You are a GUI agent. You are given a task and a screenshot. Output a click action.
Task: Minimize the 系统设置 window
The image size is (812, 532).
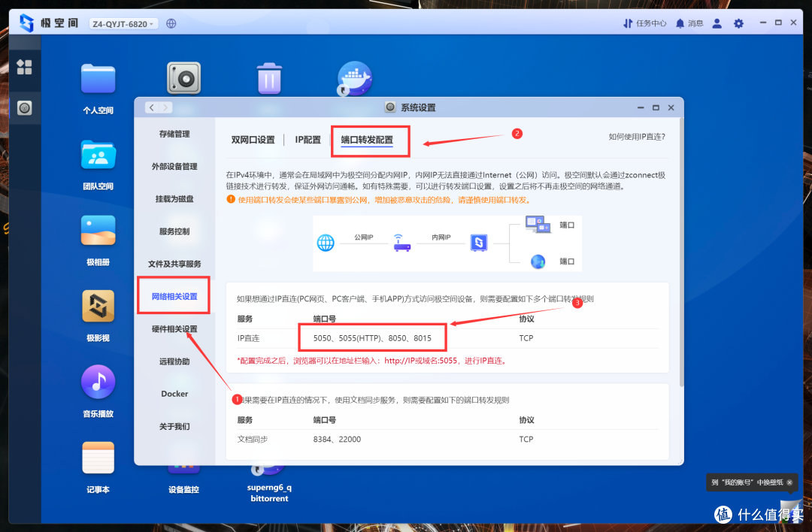641,107
